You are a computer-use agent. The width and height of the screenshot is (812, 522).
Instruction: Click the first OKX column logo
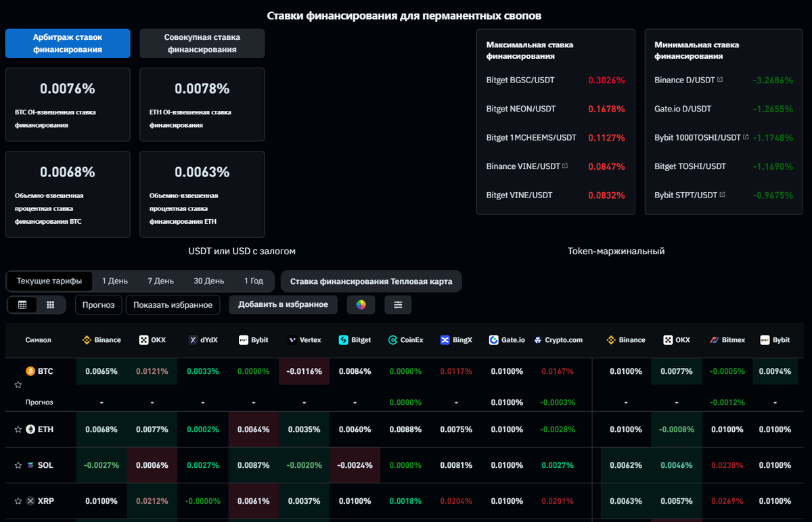coord(143,340)
